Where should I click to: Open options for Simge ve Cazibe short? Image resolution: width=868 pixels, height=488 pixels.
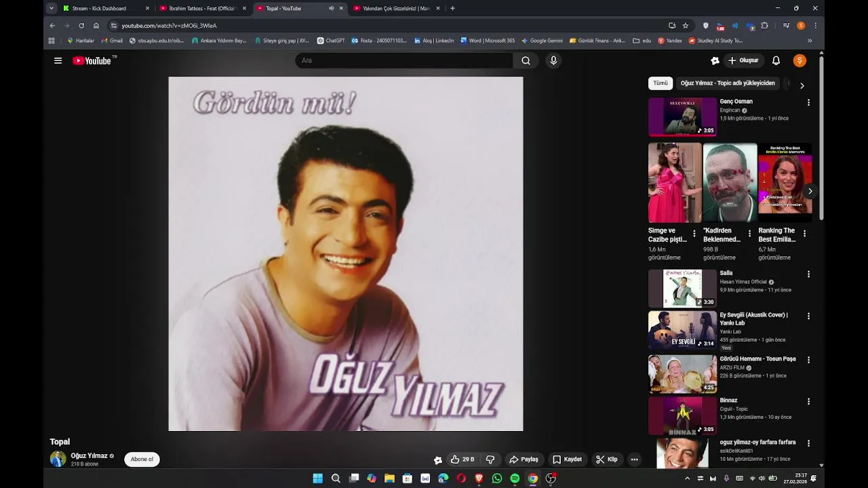click(x=694, y=233)
